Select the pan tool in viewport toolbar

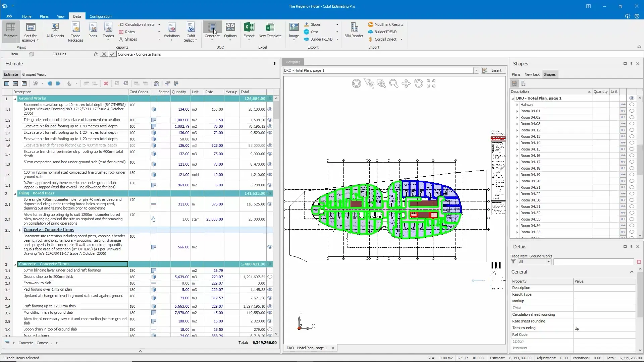(406, 83)
